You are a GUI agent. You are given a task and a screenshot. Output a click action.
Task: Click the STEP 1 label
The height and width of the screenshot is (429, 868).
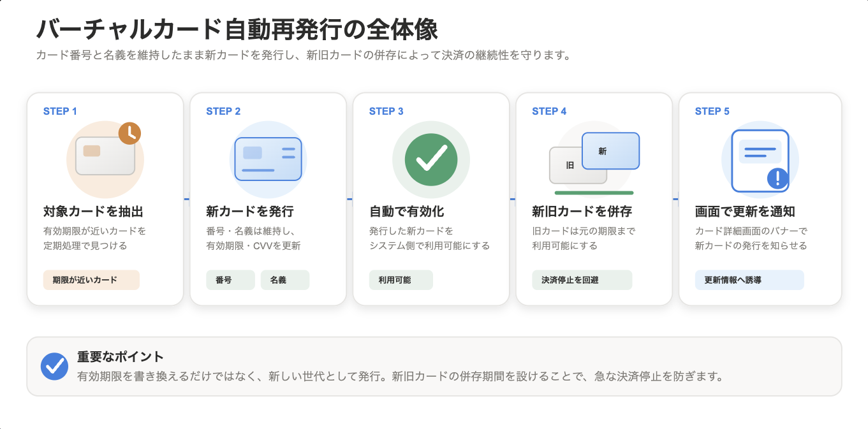(60, 111)
